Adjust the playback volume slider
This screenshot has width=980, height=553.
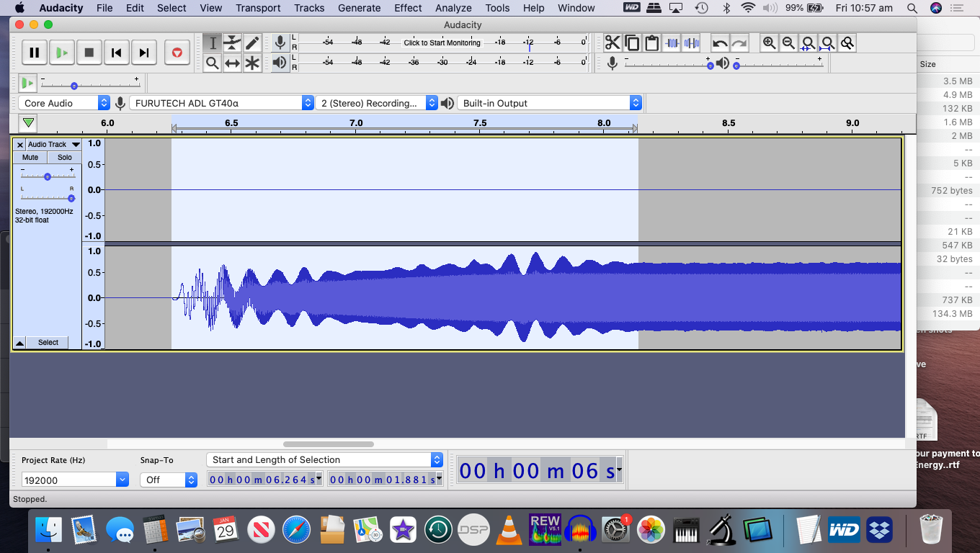(736, 66)
